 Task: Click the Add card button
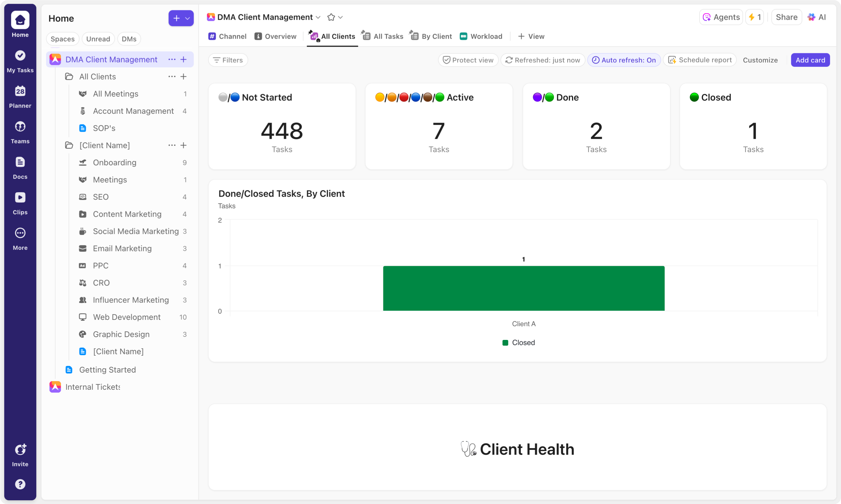(810, 60)
